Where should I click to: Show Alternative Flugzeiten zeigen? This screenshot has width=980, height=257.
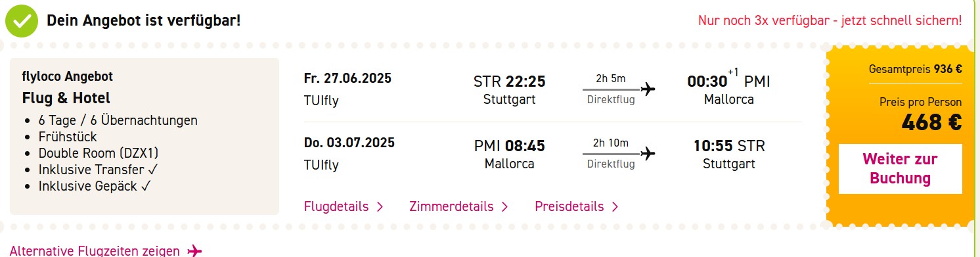[x=95, y=251]
